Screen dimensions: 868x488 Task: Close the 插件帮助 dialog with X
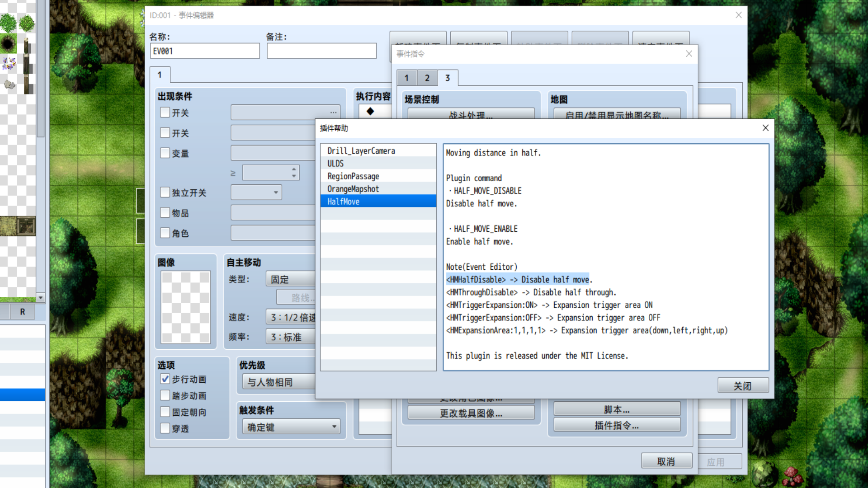(x=765, y=128)
